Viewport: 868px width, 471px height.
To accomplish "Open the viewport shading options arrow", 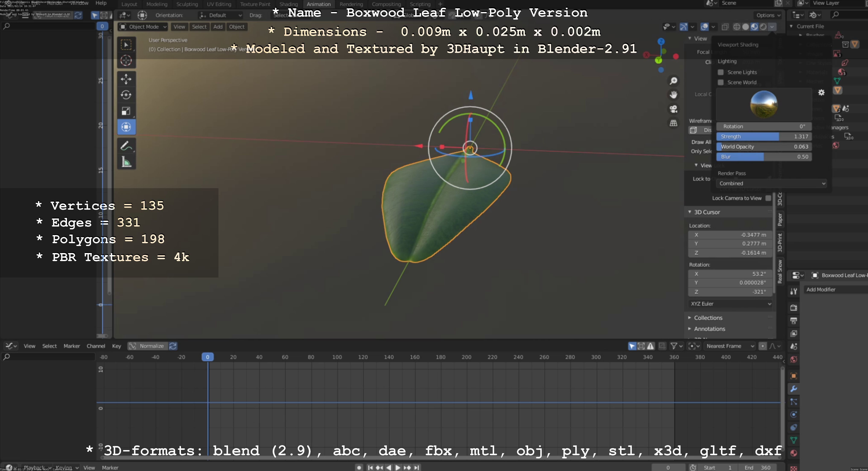I will click(772, 27).
